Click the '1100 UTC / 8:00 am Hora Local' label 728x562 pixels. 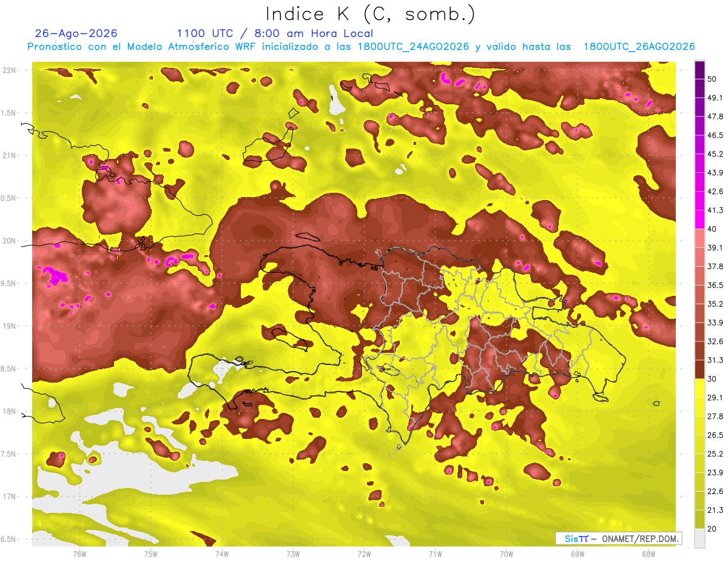pyautogui.click(x=275, y=33)
